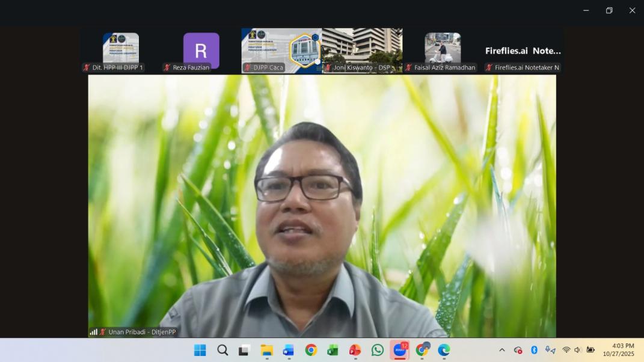
Task: Launch WhatsApp from the taskbar
Action: (378, 350)
